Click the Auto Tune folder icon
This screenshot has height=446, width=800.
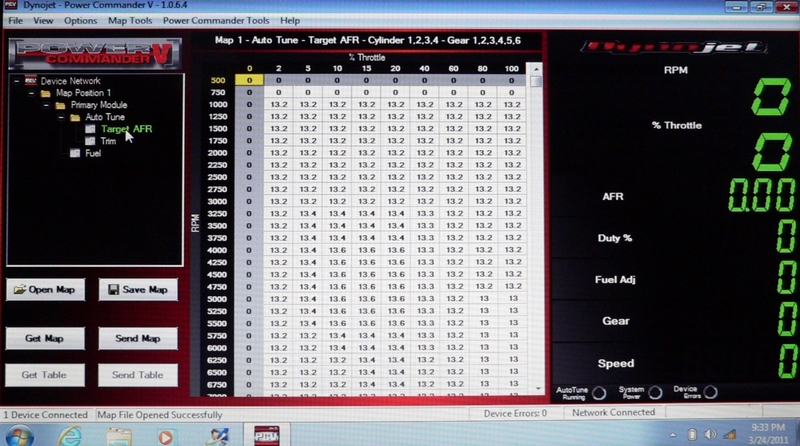click(x=75, y=117)
